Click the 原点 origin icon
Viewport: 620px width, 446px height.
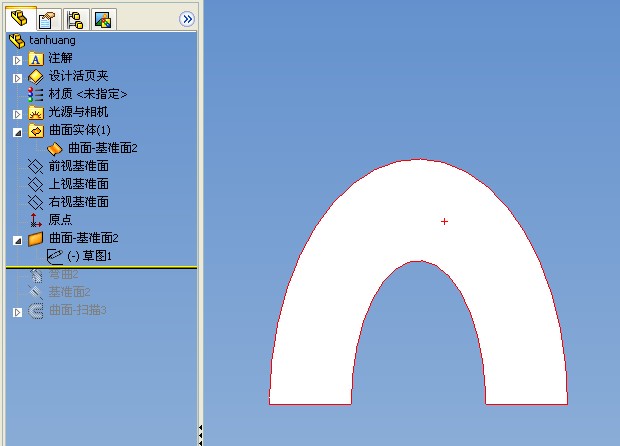[x=36, y=220]
